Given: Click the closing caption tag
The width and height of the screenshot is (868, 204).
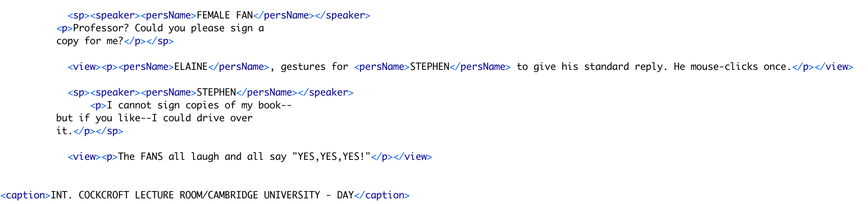Looking at the screenshot, I should pyautogui.click(x=381, y=195).
